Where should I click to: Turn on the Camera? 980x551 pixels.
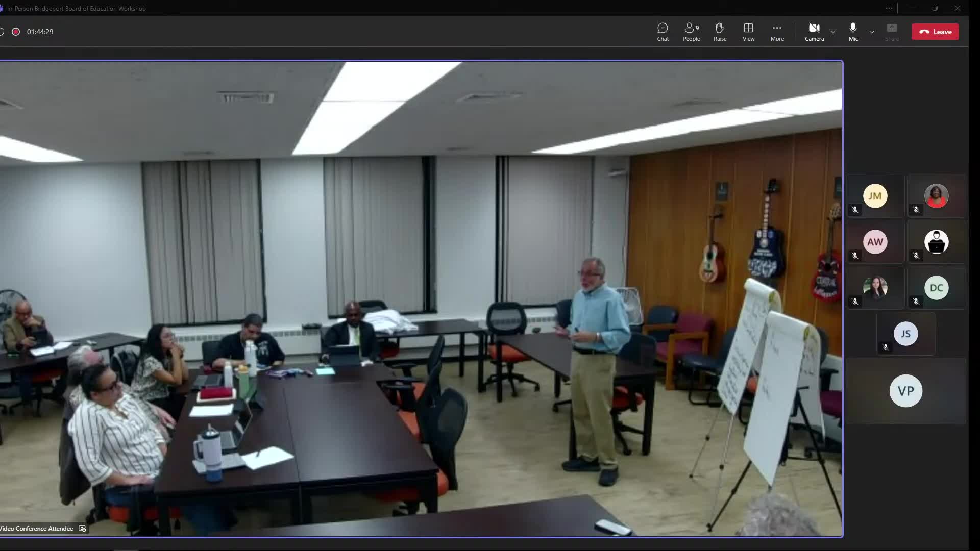coord(814,32)
